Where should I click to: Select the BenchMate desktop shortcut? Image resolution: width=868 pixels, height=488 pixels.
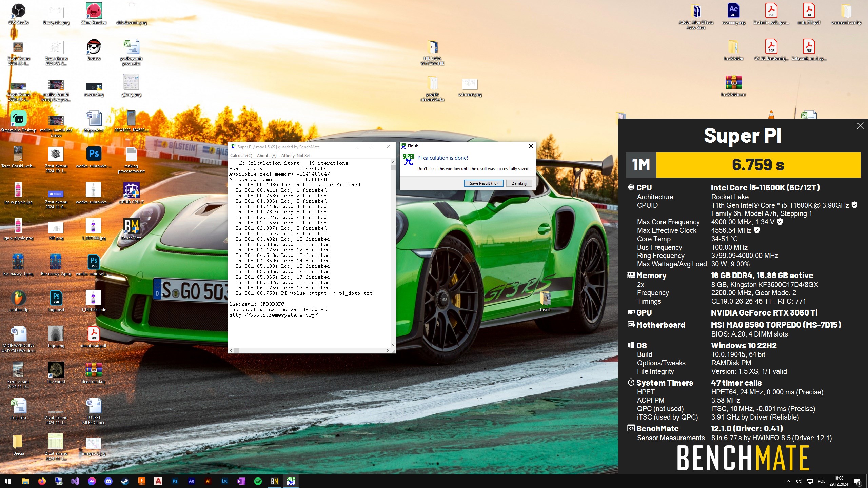pos(132,229)
